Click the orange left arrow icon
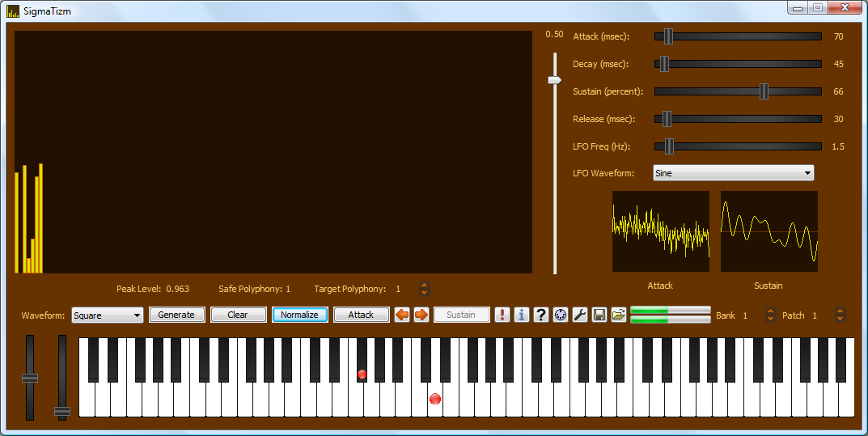Screen dimensions: 868x436 [402, 315]
